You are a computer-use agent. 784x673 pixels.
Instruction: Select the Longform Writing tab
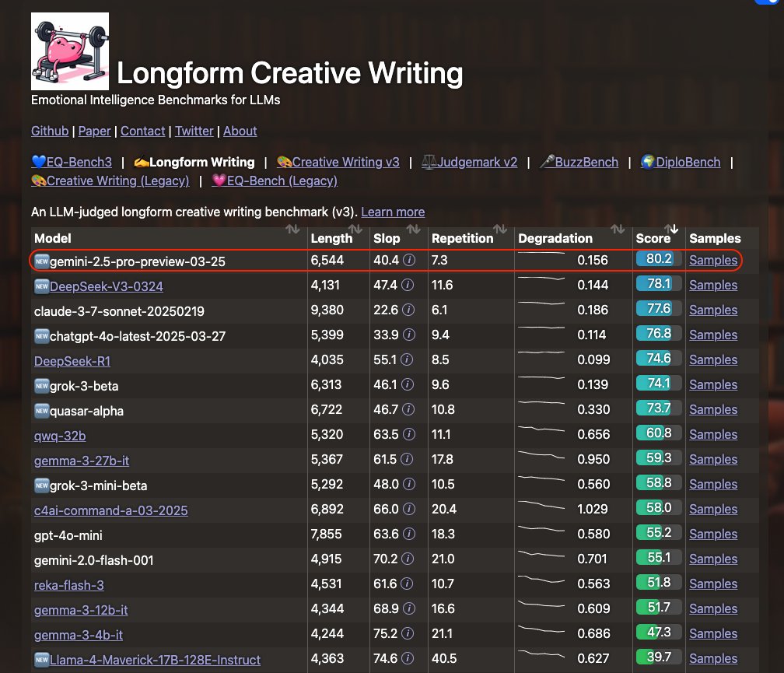coord(194,162)
